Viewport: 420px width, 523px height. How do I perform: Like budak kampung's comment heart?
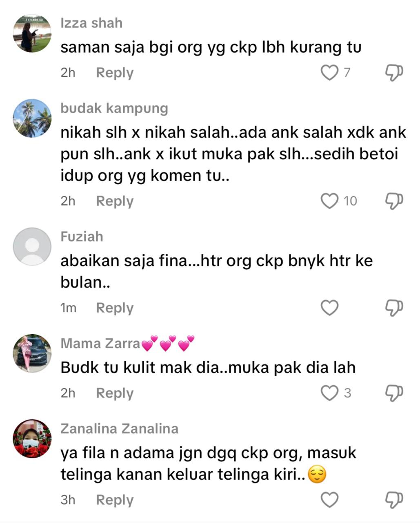[x=329, y=201]
